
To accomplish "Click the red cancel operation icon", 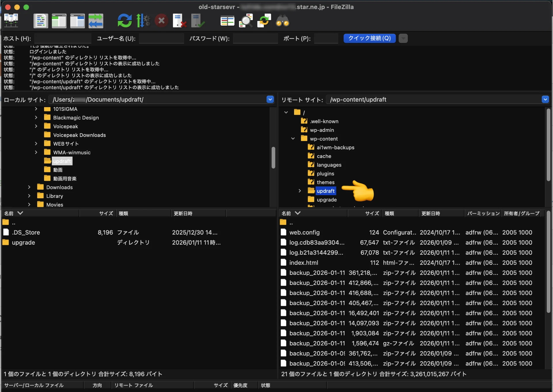I will pyautogui.click(x=161, y=21).
